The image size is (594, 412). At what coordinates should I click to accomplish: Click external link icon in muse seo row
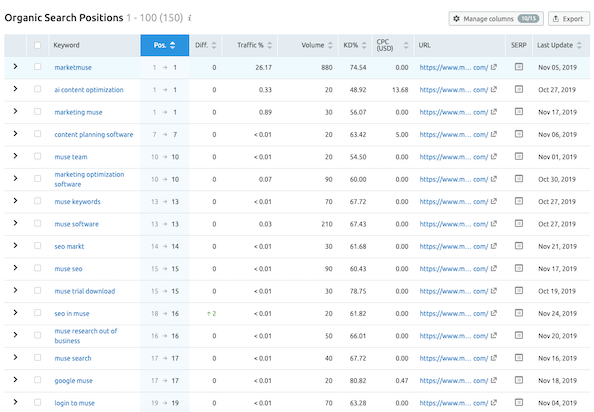tap(494, 268)
